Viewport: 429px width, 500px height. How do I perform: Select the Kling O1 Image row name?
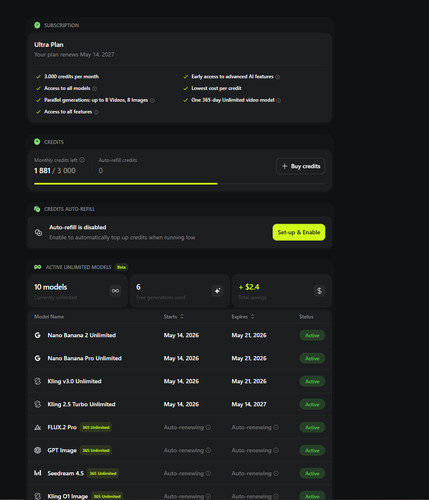(x=68, y=496)
